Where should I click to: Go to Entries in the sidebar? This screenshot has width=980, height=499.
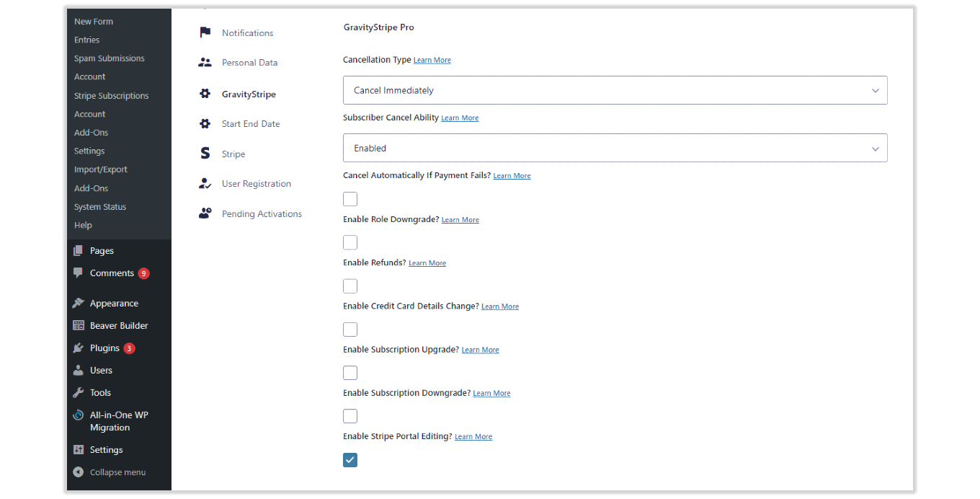coord(87,40)
